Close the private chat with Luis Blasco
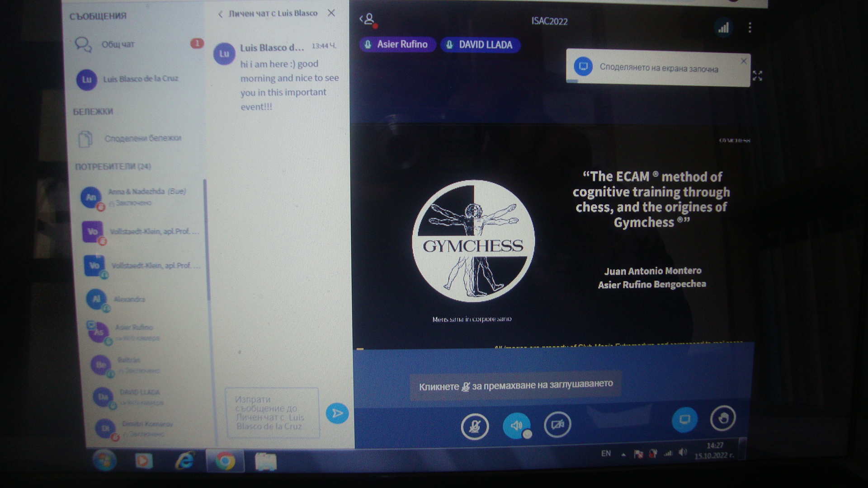Image resolution: width=868 pixels, height=488 pixels. click(x=331, y=13)
